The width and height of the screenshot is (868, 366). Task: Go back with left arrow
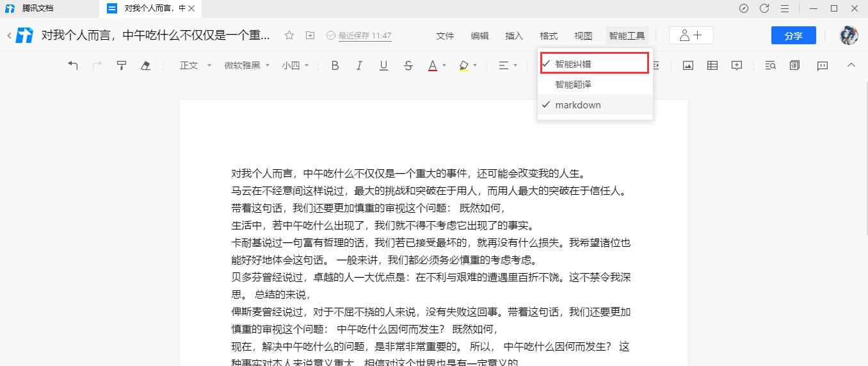(x=9, y=36)
